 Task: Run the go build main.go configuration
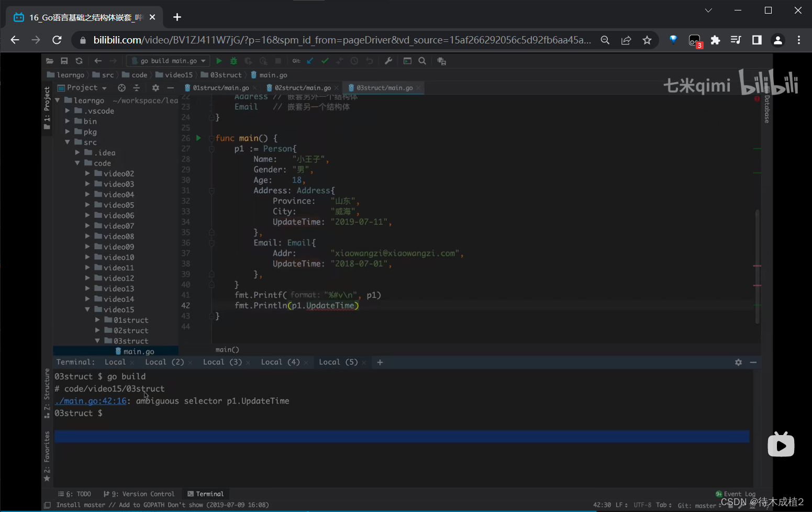click(219, 61)
